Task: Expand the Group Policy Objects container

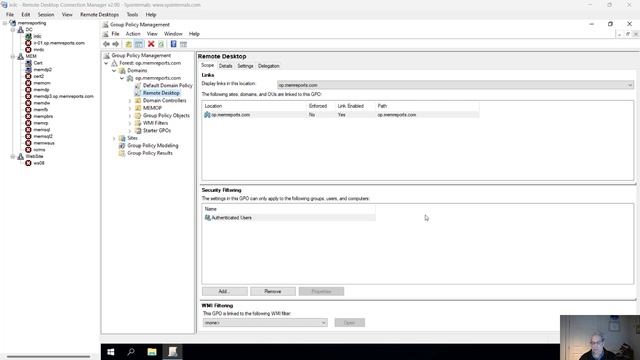Action: click(x=130, y=116)
